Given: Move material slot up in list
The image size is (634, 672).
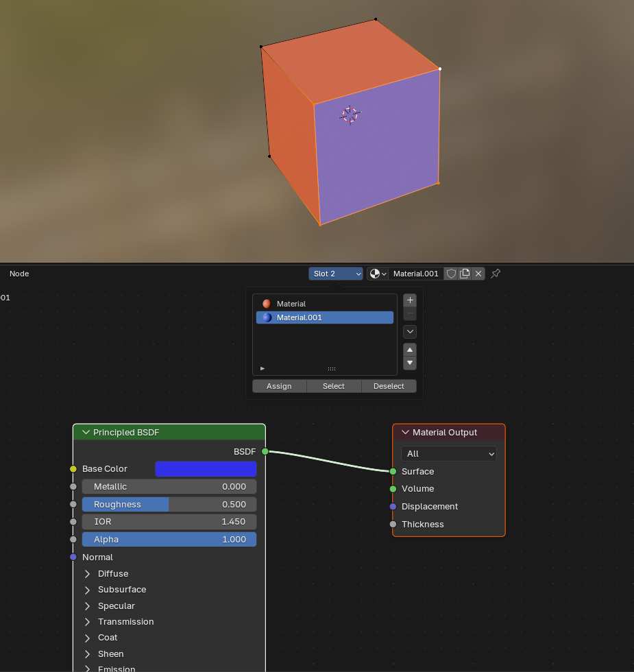Looking at the screenshot, I should tap(410, 350).
